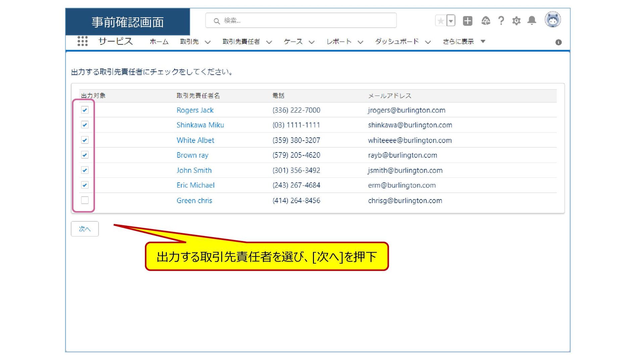644x362 pixels.
Task: Uncheck the John Smith checkbox
Action: point(85,170)
